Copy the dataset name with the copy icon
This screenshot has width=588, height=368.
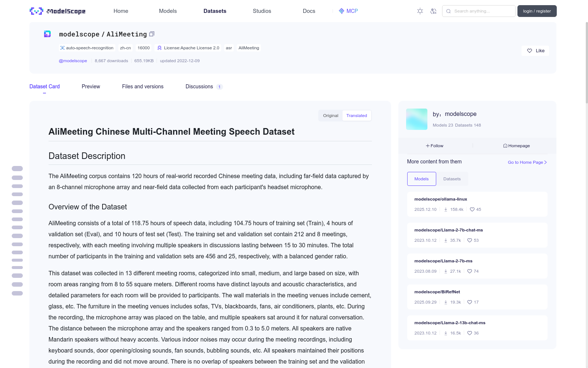tap(152, 34)
